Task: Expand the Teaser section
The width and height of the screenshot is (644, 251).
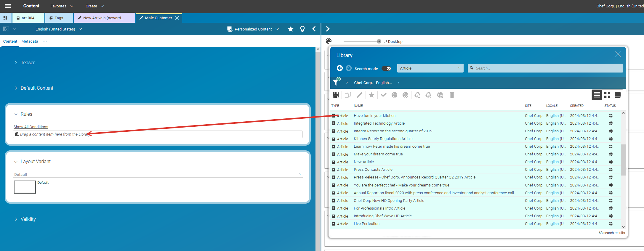Action: (28, 63)
